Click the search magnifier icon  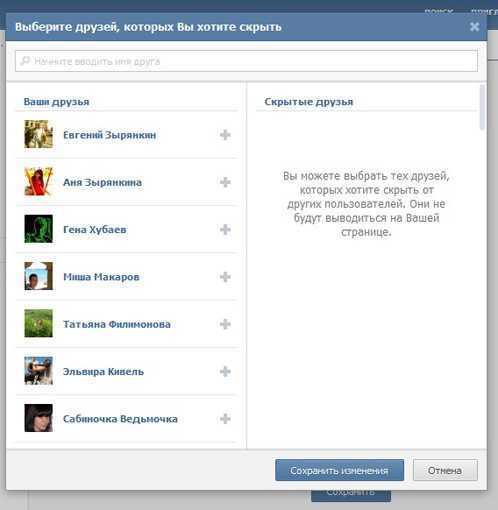coord(25,61)
